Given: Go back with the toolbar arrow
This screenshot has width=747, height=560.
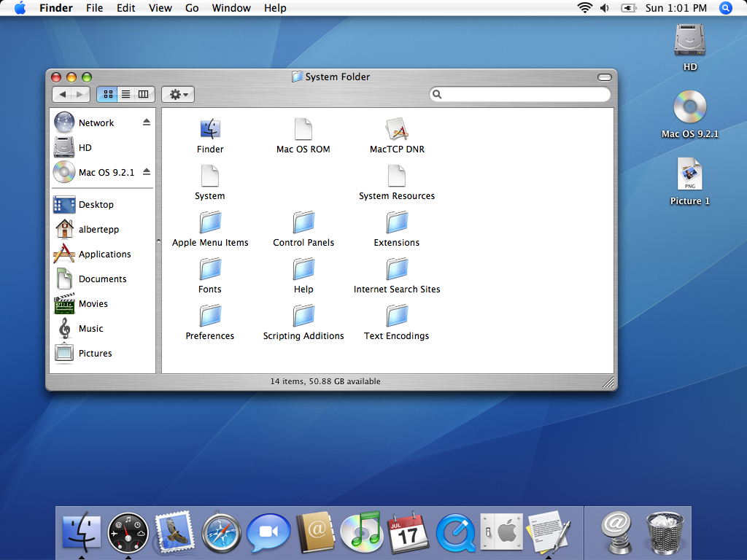Looking at the screenshot, I should [x=62, y=94].
